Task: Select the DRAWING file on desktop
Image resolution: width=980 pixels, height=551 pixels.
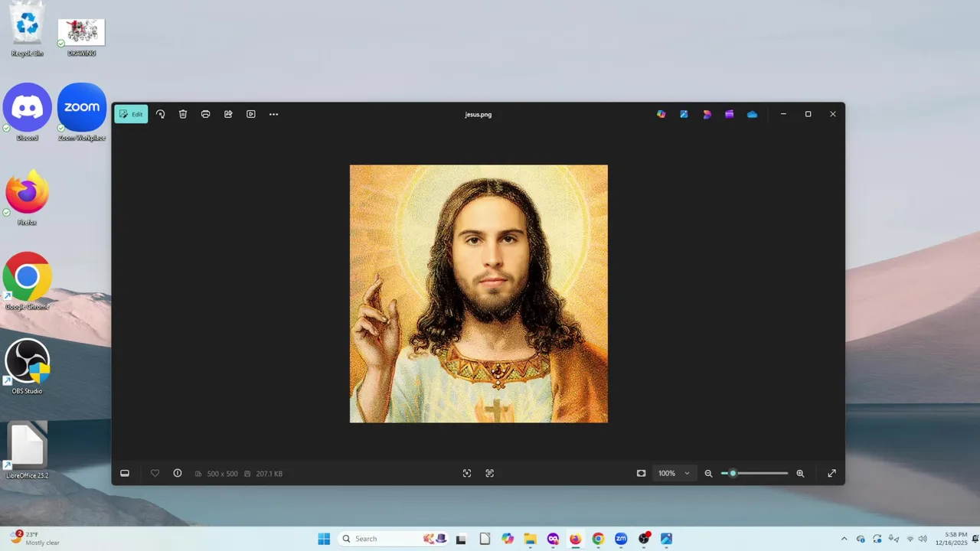Action: click(x=81, y=37)
